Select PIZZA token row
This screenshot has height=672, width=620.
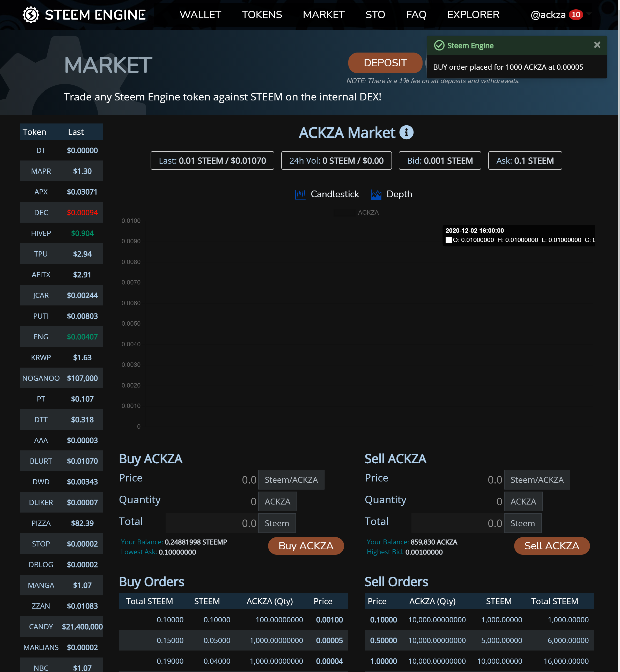pyautogui.click(x=61, y=523)
